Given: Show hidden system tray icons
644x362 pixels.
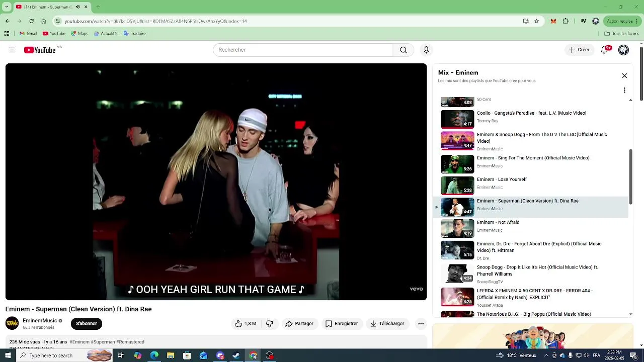Looking at the screenshot, I should point(546,355).
